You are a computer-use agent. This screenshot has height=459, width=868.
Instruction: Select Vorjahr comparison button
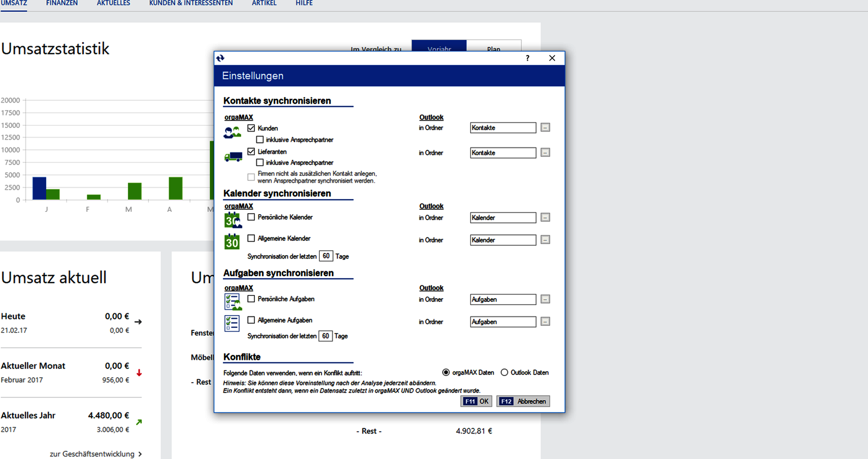tap(439, 46)
